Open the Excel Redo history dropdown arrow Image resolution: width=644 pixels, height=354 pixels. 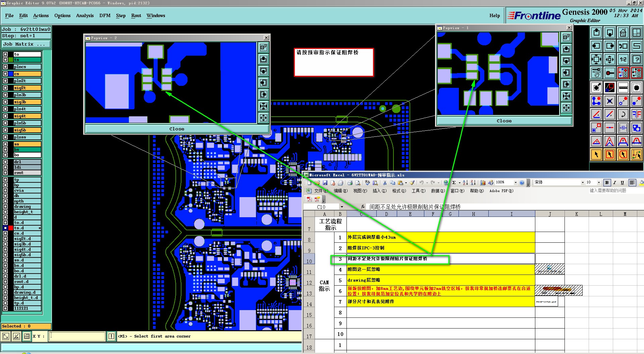coord(438,183)
